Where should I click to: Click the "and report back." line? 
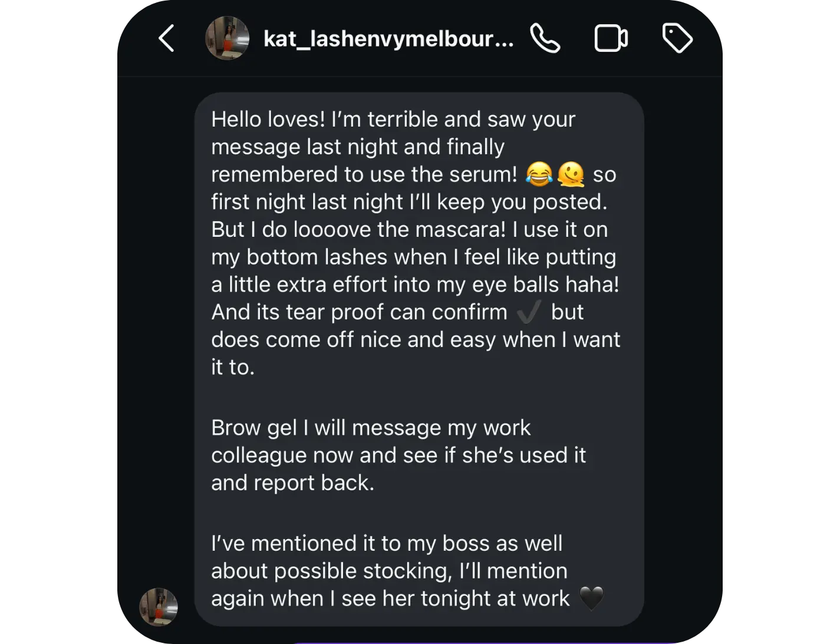tap(292, 483)
